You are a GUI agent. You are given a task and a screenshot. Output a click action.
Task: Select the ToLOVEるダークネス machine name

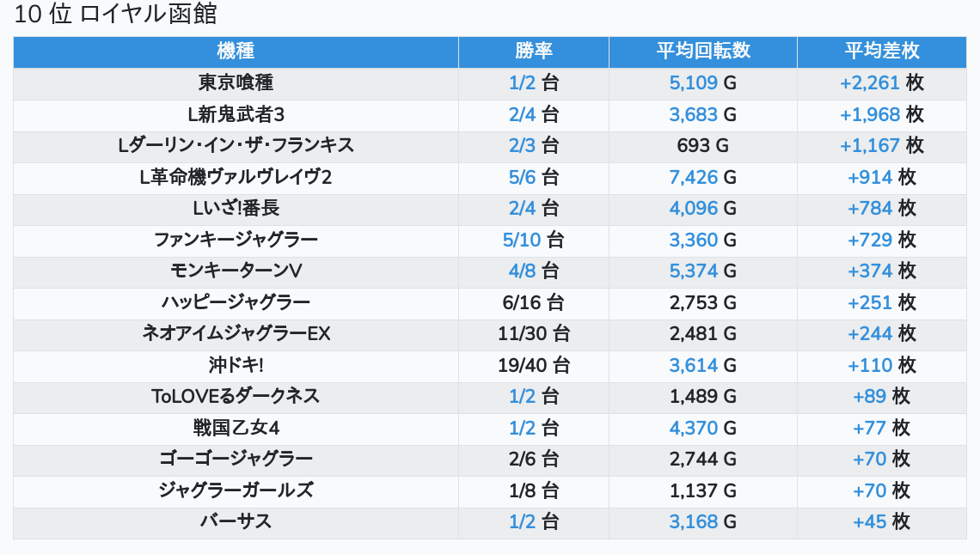coord(236,396)
